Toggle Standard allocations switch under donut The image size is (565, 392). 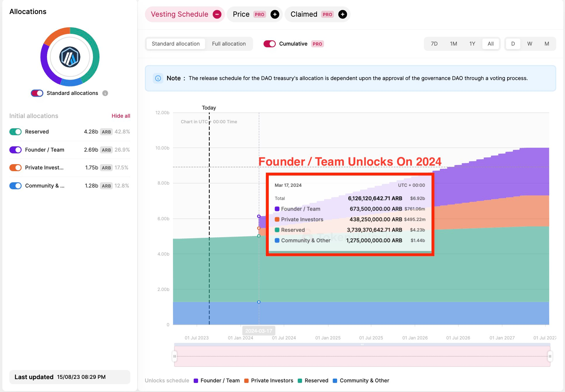click(37, 93)
